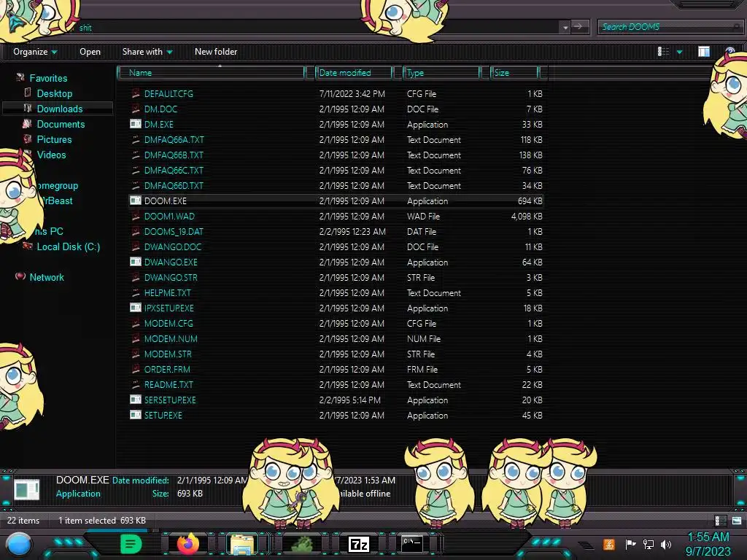The height and width of the screenshot is (560, 747).
Task: Select the DWANGO.DOC file name
Action: click(173, 246)
